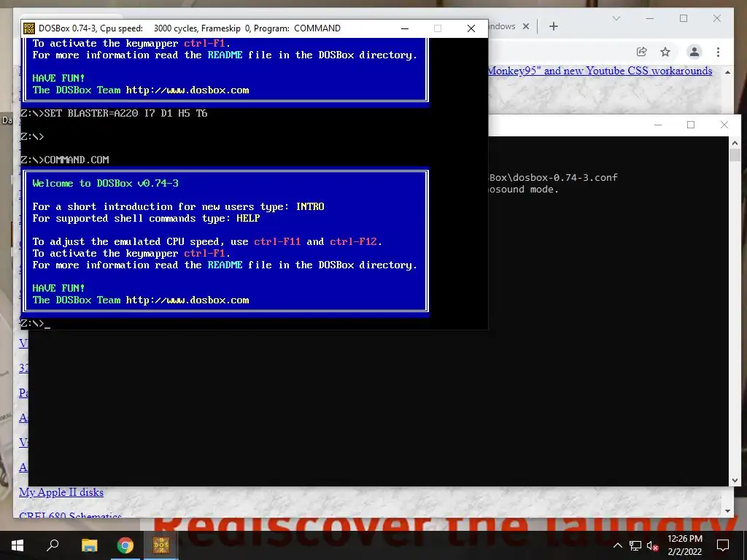The height and width of the screenshot is (560, 747).
Task: Click the lower 'HAVE FUN!' text
Action: coord(58,288)
